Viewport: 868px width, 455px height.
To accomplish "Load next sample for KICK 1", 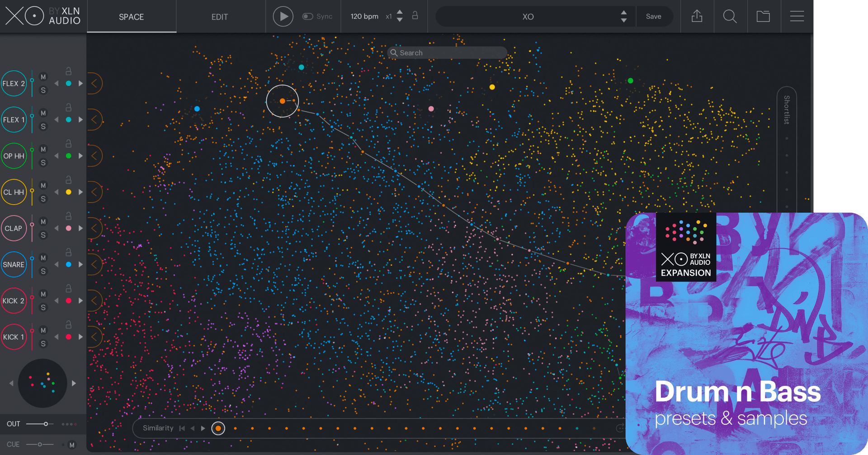I will tap(80, 337).
